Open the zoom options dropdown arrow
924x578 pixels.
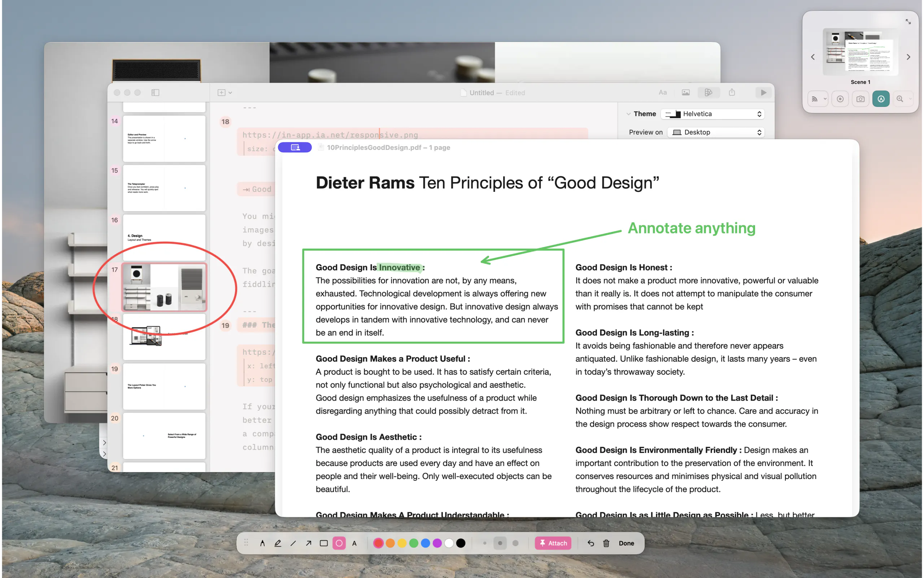tap(910, 99)
